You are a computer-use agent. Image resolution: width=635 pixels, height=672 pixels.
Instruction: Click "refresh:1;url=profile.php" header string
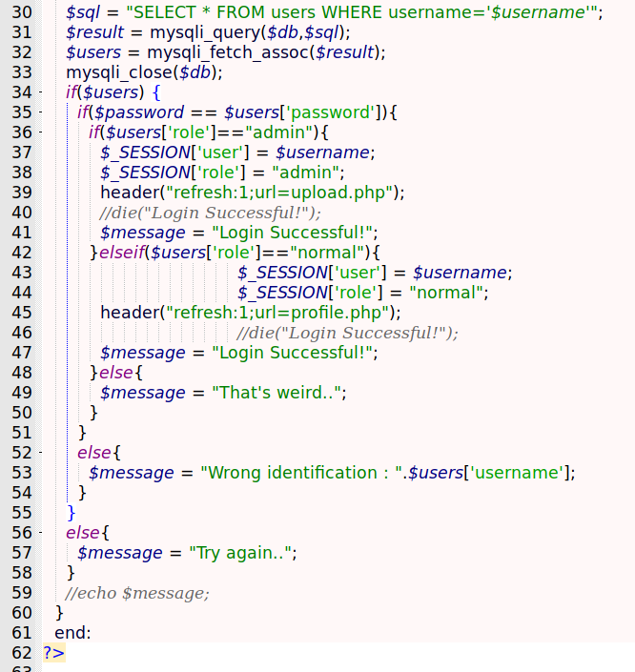(277, 313)
